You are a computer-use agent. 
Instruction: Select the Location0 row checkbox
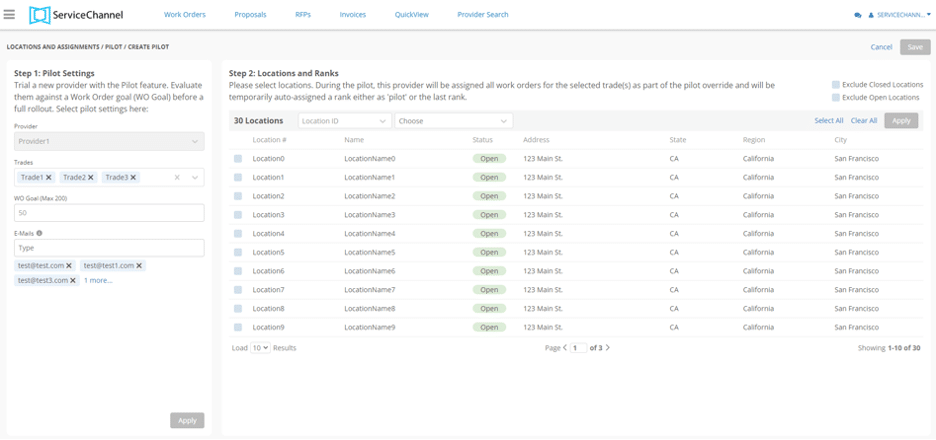238,159
